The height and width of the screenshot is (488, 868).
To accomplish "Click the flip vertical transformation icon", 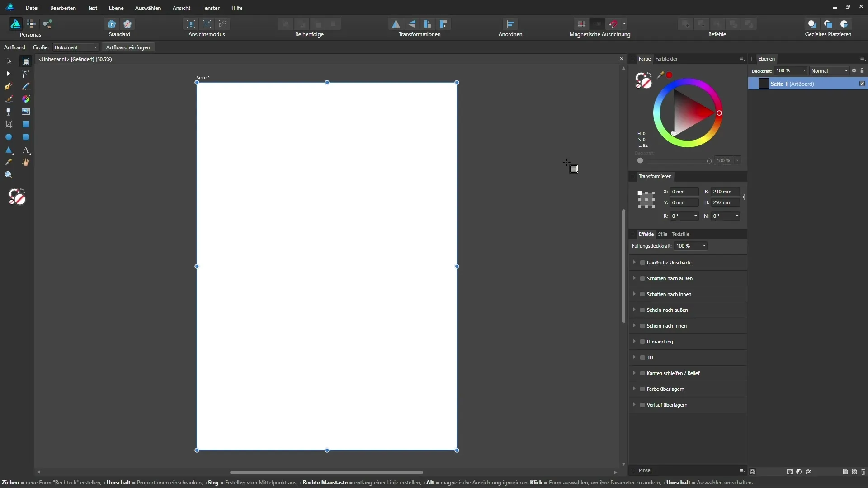I will 412,24.
